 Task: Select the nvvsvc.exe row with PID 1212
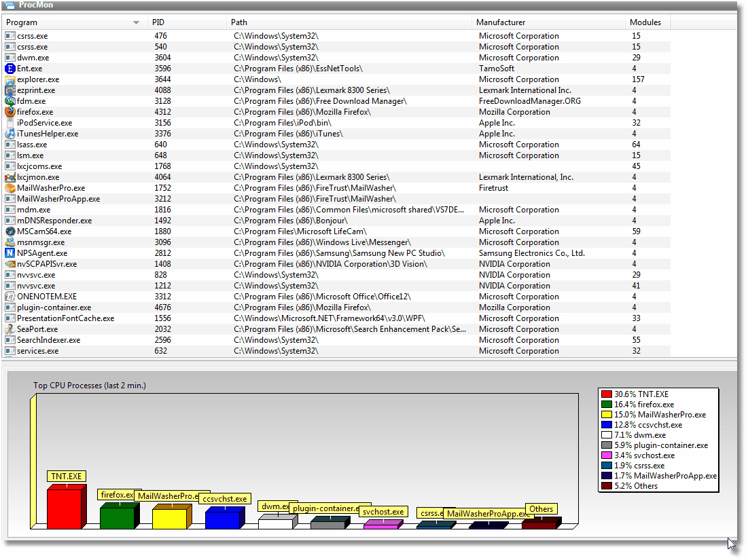336,286
